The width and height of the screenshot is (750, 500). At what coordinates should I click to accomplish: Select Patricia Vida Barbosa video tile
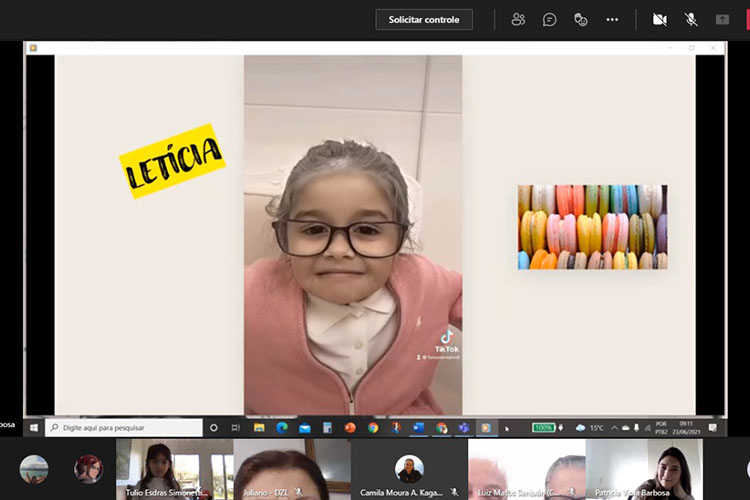pos(644,468)
